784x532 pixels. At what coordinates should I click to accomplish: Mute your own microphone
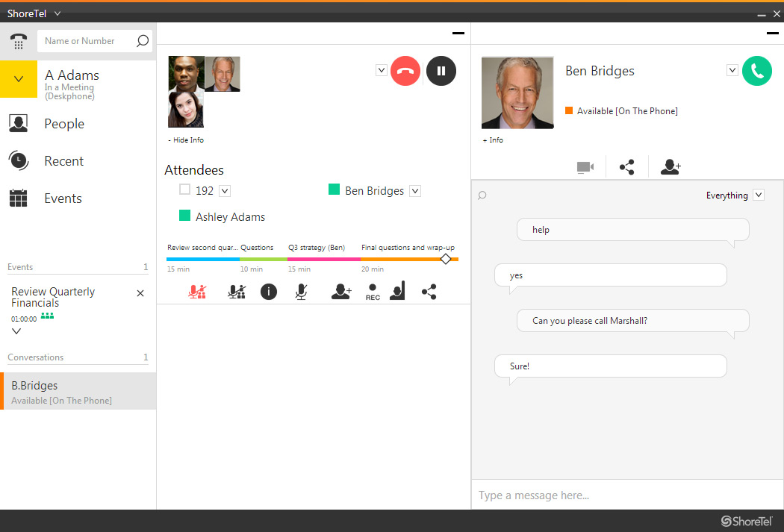coord(301,291)
